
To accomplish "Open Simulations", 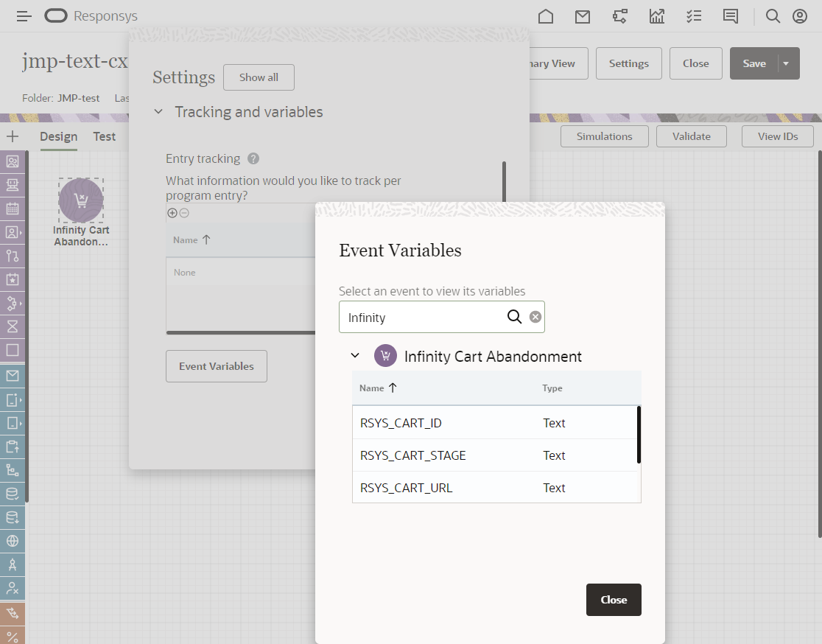I will pos(605,136).
